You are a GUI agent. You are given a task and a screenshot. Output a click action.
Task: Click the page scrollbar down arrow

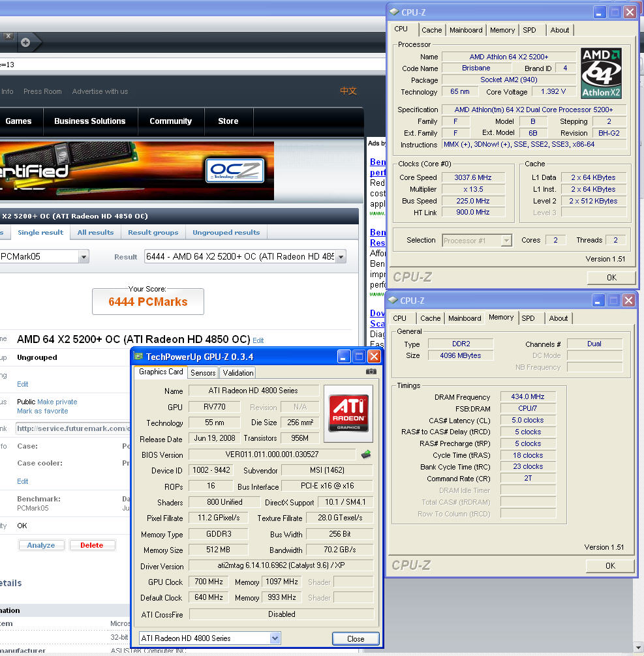coord(639,647)
